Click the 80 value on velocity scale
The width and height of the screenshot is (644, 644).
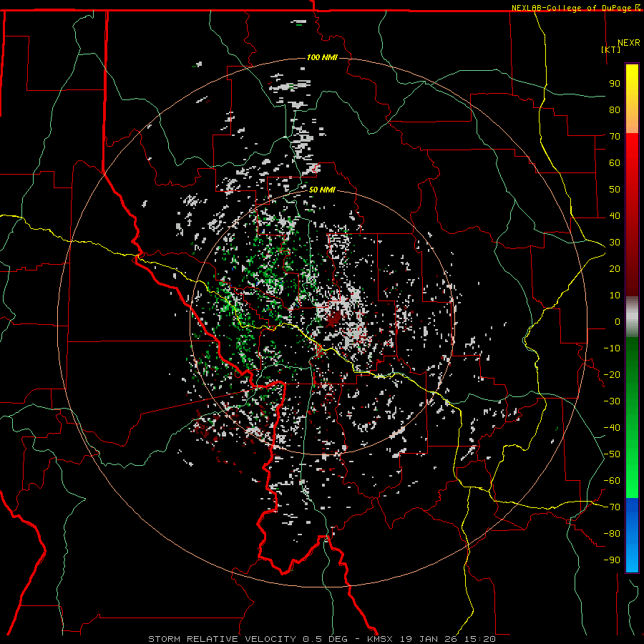tap(615, 109)
